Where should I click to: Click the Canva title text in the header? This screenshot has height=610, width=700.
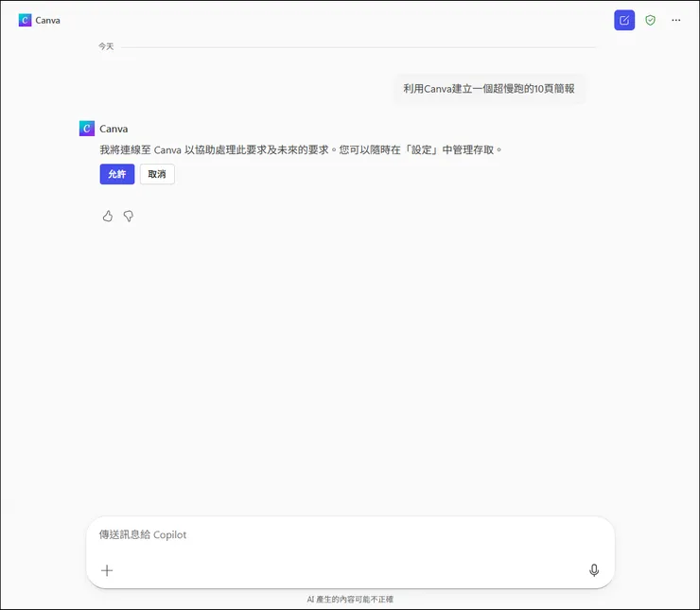pyautogui.click(x=47, y=20)
